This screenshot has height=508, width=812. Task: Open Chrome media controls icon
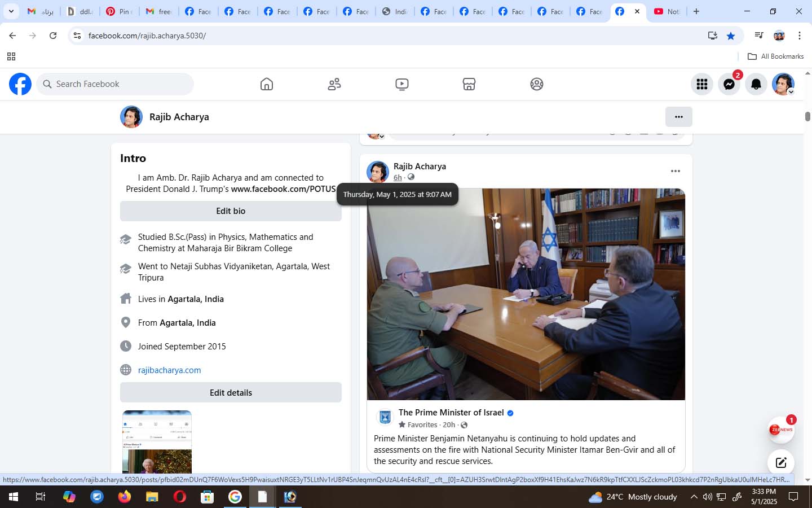pos(759,36)
